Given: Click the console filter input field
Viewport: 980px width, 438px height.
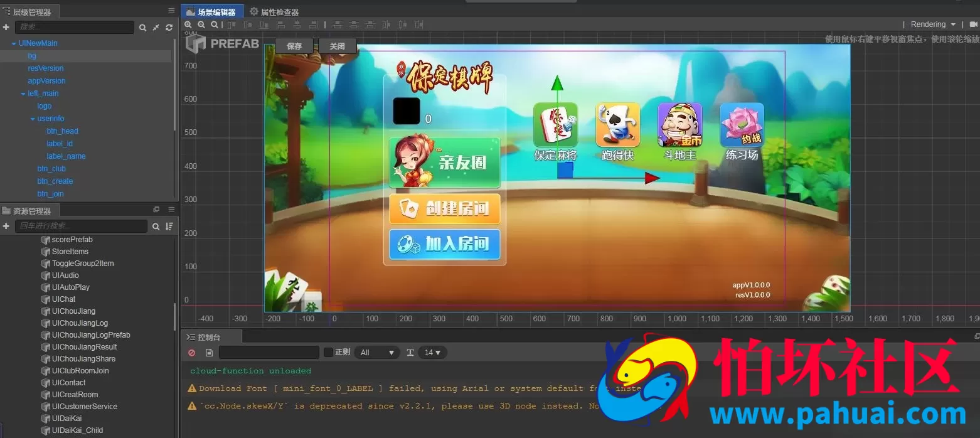Looking at the screenshot, I should pyautogui.click(x=269, y=353).
